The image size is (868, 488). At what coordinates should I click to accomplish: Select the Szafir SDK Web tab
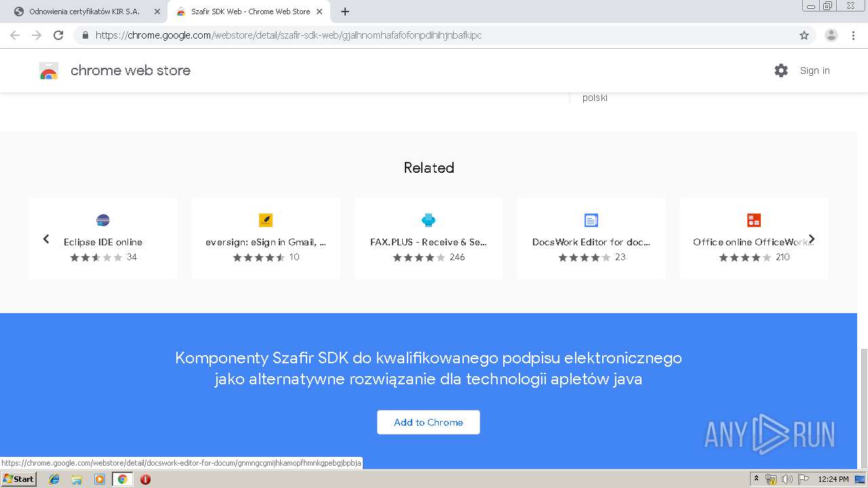coord(250,12)
